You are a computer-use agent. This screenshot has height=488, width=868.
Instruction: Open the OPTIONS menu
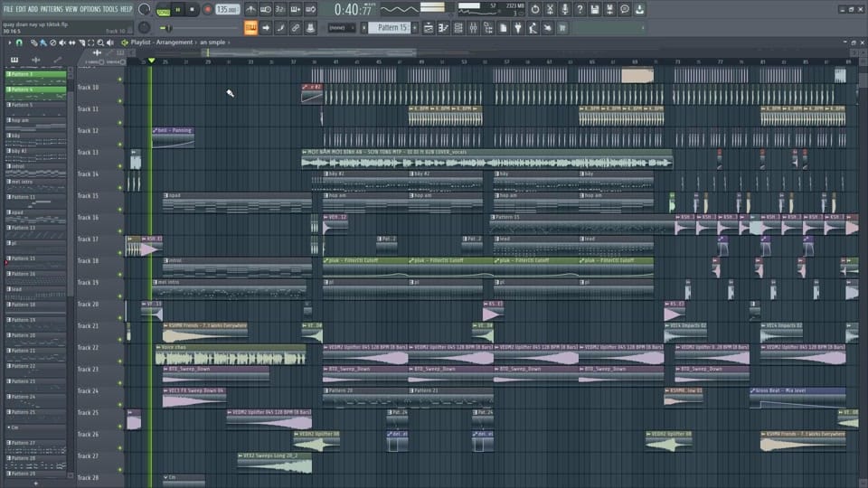[x=90, y=9]
